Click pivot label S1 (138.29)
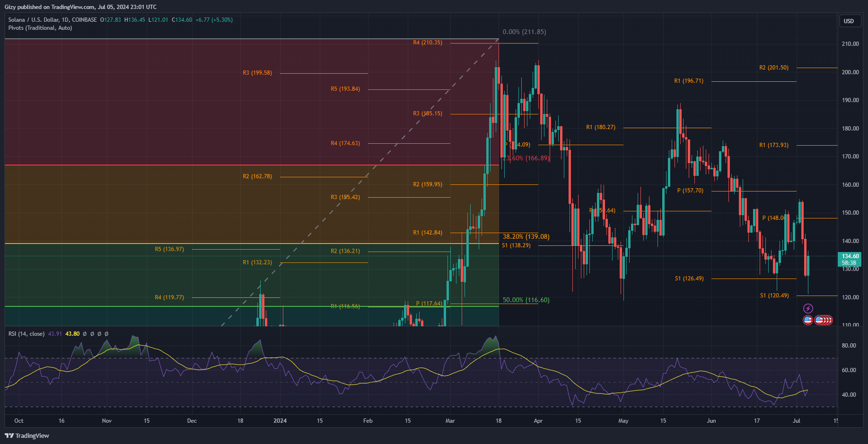The height and width of the screenshot is (444, 868). (516, 245)
